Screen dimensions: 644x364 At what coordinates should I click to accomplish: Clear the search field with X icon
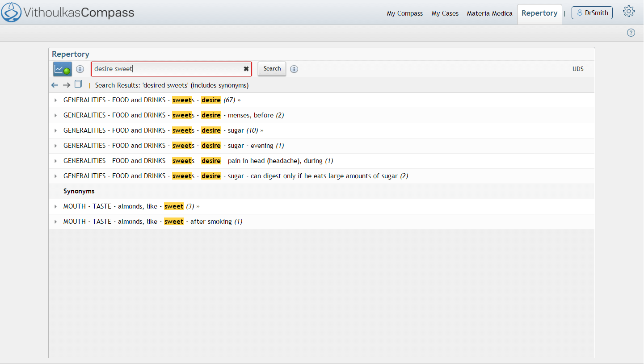(x=246, y=69)
